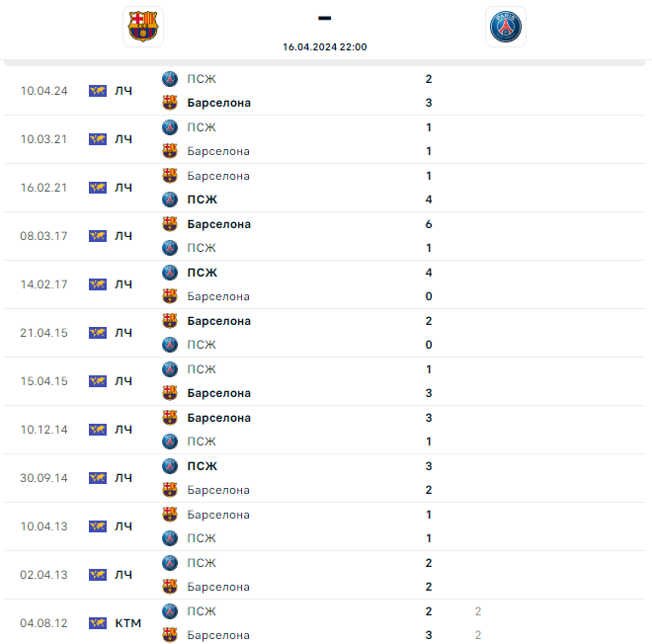Click the flag icon beside КТМ
The image size is (652, 644).
click(98, 623)
